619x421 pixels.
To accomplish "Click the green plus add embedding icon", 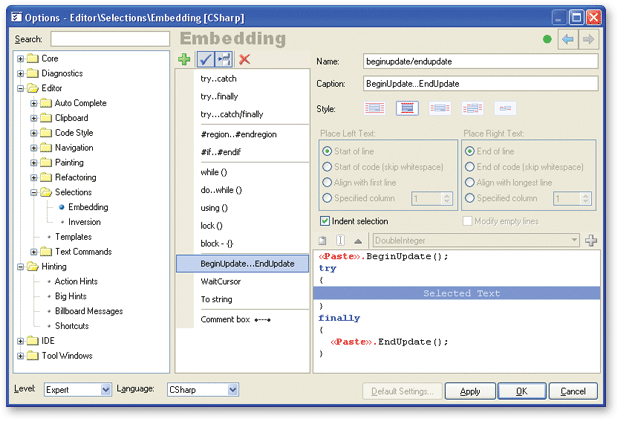I will coord(184,59).
